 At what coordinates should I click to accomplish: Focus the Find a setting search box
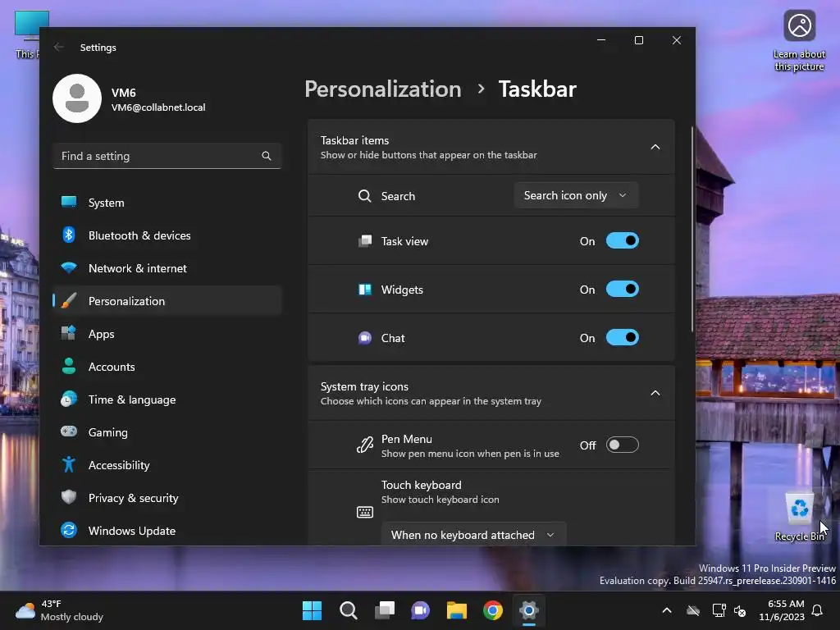[167, 156]
